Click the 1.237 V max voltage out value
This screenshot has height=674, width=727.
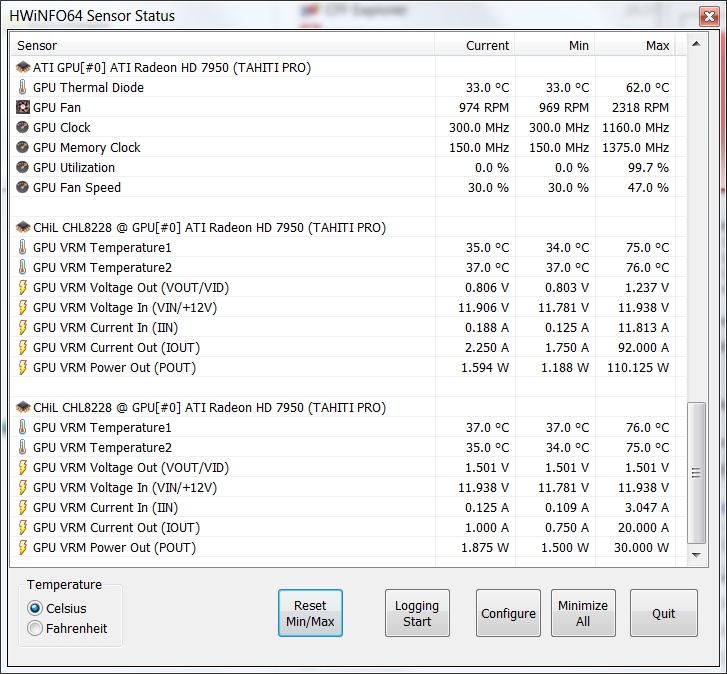point(647,287)
